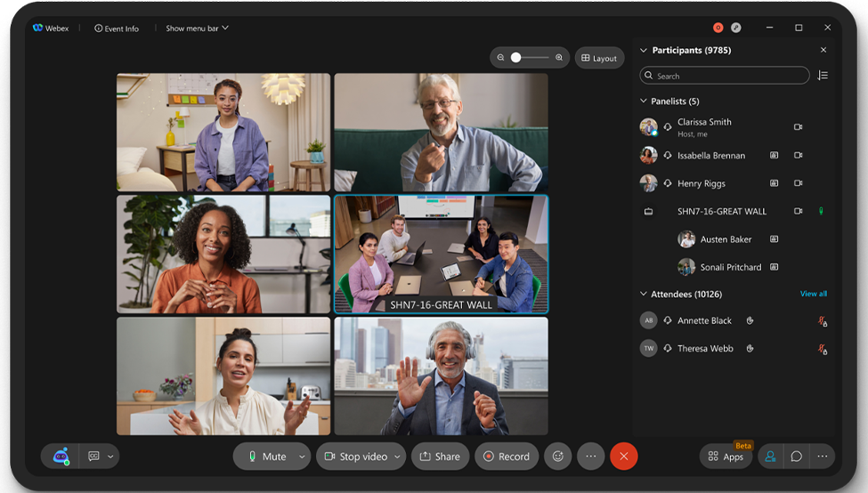Toggle SHN7-16-GREAT WALL video camera icon
Viewport: 868px width, 493px height.
pos(798,211)
